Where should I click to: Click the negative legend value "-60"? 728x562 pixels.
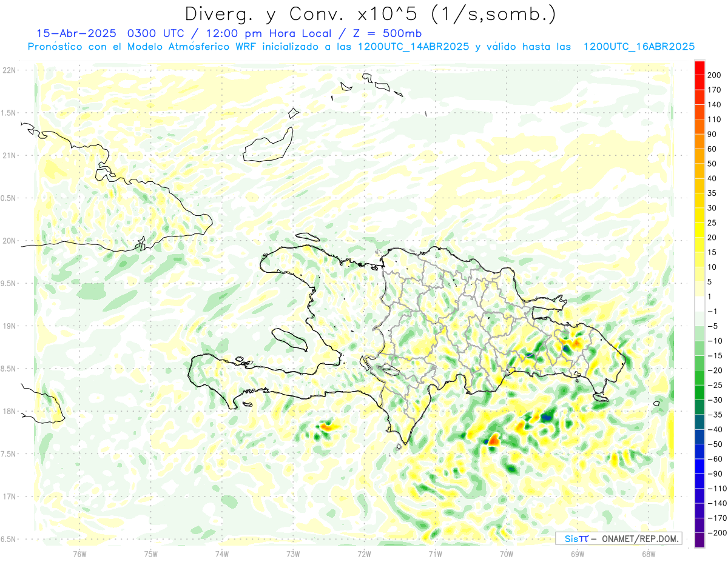point(715,459)
